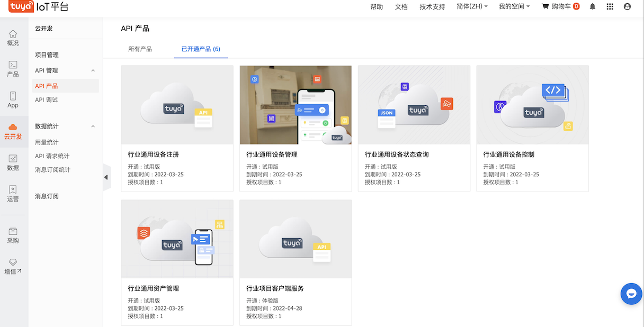Expand the 我的空间 dropdown menu
Viewport: 644px width, 327px height.
pyautogui.click(x=514, y=7)
